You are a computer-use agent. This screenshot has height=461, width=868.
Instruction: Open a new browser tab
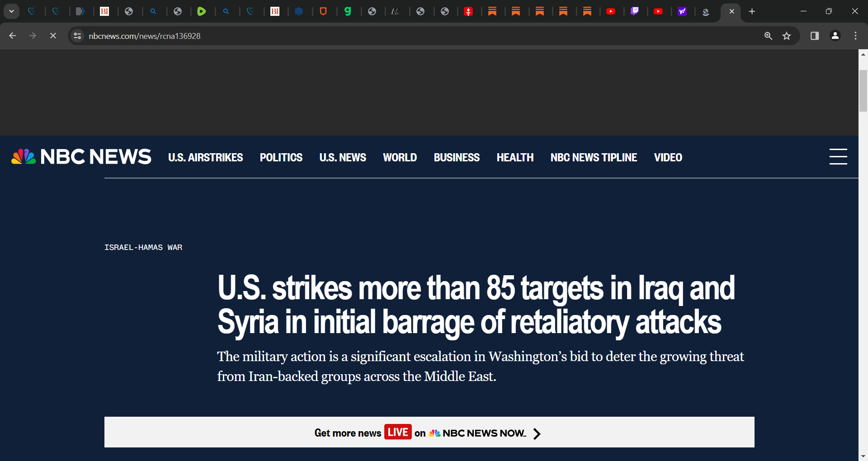pyautogui.click(x=752, y=11)
